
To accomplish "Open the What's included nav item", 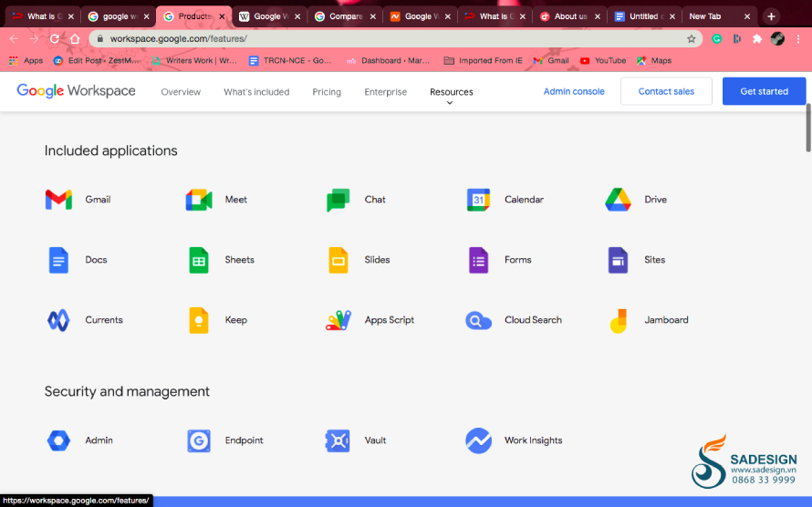I will (256, 92).
